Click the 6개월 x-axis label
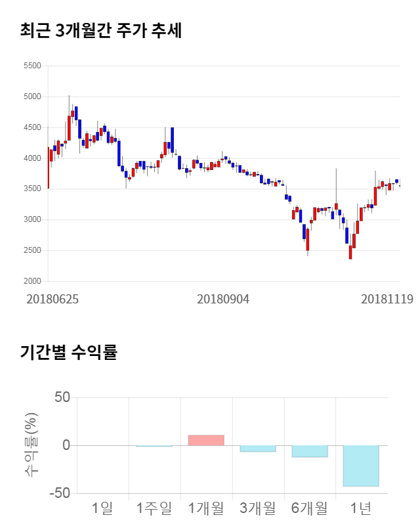 coord(309,508)
